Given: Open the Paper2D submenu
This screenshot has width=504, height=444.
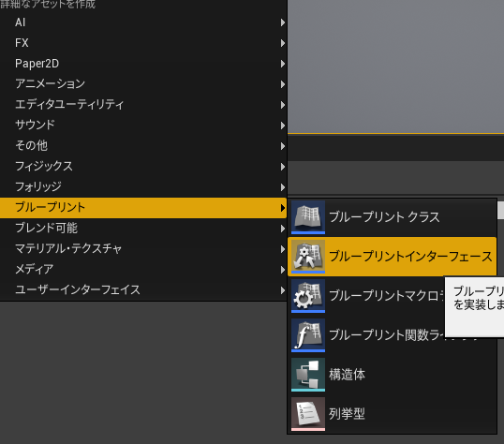Looking at the screenshot, I should (143, 64).
